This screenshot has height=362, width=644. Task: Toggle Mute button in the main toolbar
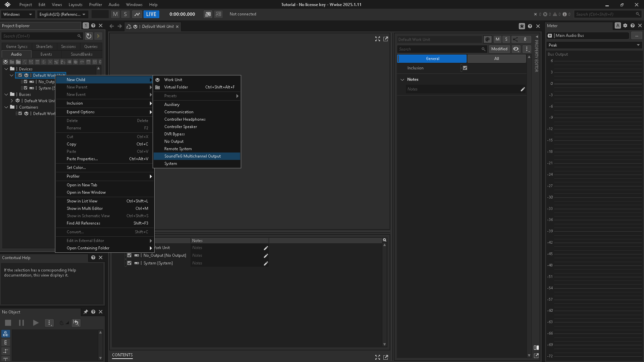click(115, 14)
